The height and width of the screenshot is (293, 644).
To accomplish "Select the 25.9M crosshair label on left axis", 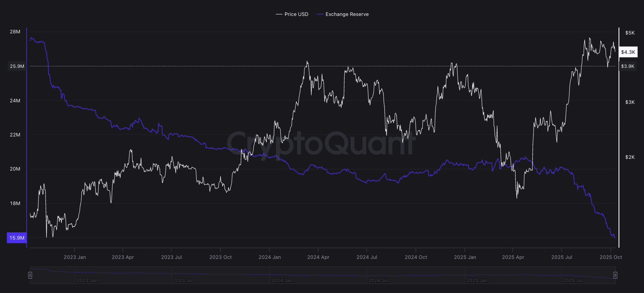I will point(17,66).
